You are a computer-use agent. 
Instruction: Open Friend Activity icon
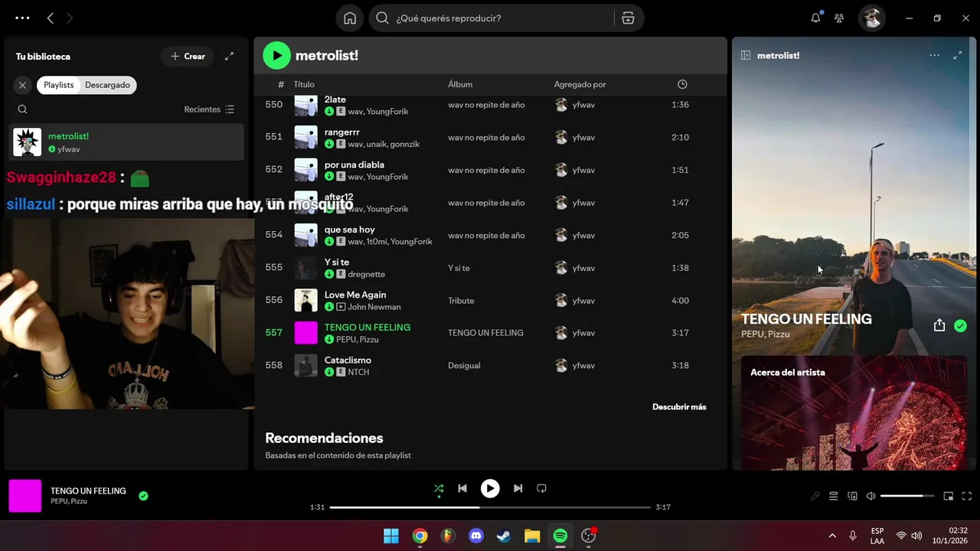click(x=839, y=18)
